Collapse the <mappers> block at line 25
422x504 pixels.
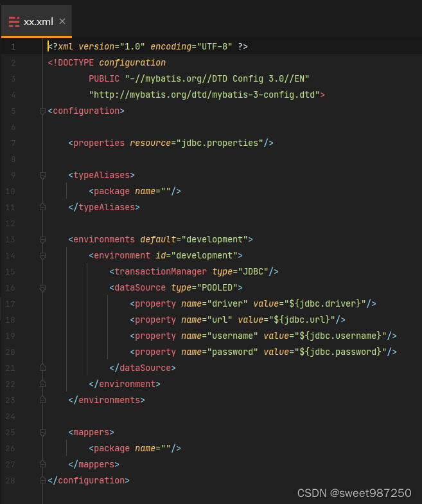(42, 433)
